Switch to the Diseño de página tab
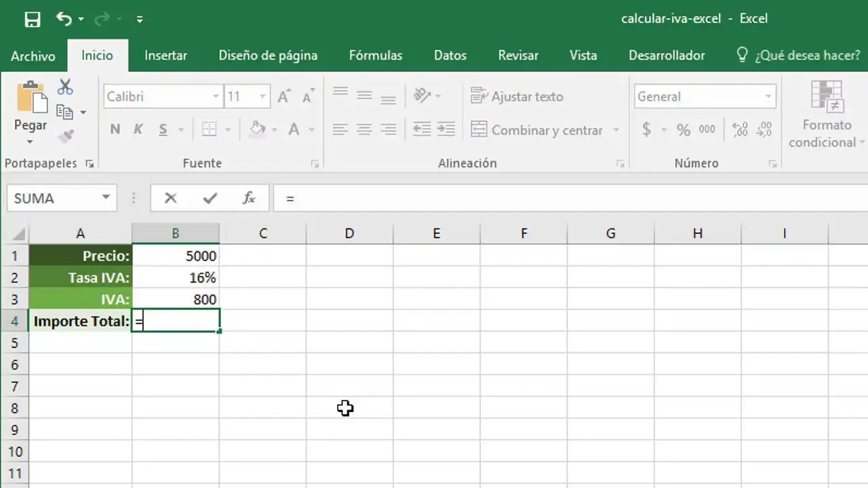Viewport: 868px width, 488px height. pos(268,56)
